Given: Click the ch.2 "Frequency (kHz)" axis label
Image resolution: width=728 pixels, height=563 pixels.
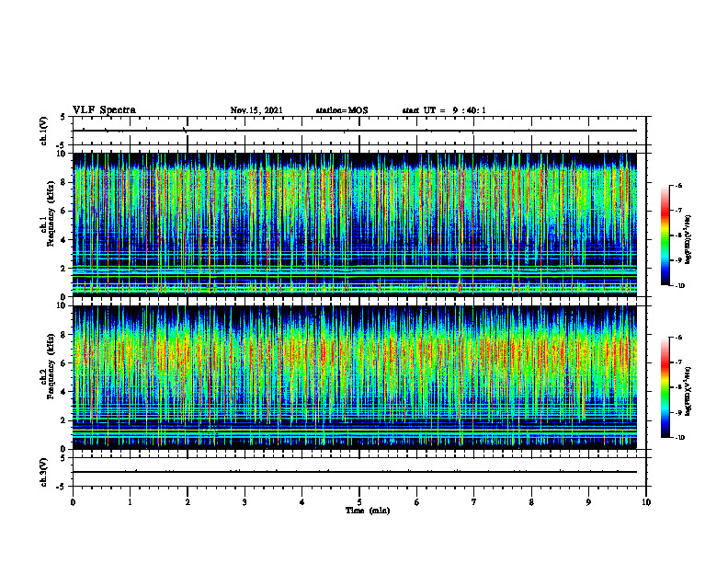Looking at the screenshot, I should 50,366.
